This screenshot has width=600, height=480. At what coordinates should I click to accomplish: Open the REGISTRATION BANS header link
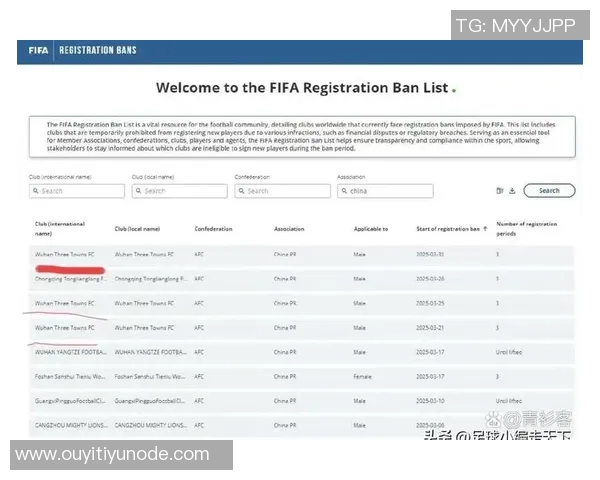pyautogui.click(x=98, y=50)
